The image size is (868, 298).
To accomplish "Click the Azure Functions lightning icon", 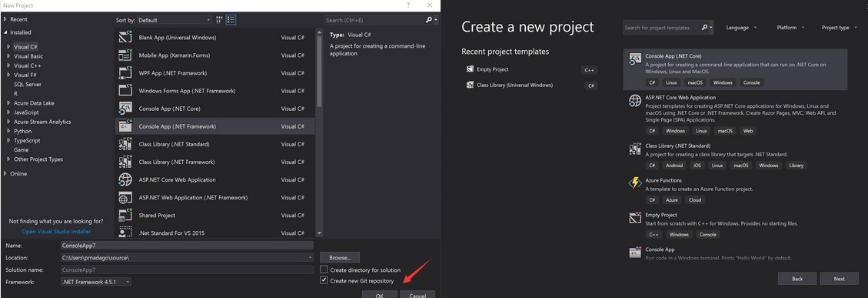I will [635, 183].
